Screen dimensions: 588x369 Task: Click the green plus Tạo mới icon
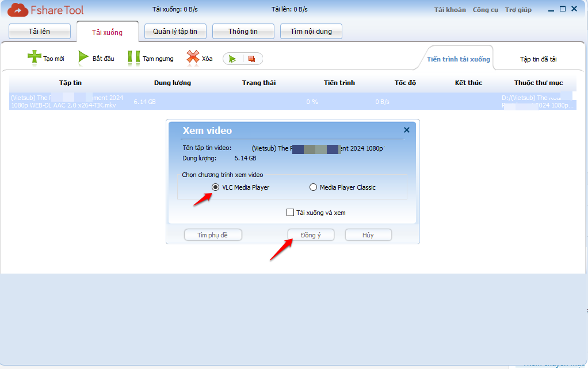point(35,57)
